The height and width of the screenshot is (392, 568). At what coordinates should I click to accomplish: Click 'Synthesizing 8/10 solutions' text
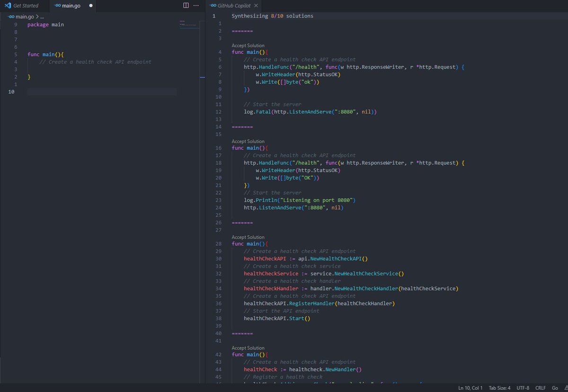pyautogui.click(x=272, y=16)
